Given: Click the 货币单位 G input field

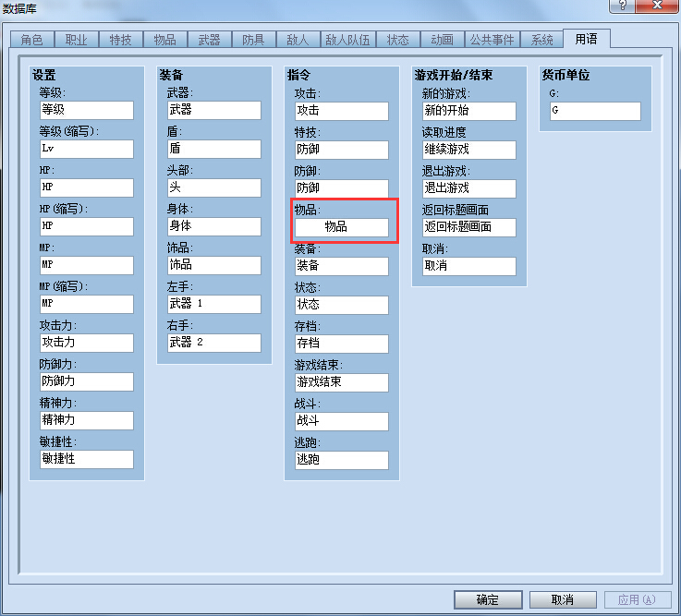Looking at the screenshot, I should (x=595, y=111).
